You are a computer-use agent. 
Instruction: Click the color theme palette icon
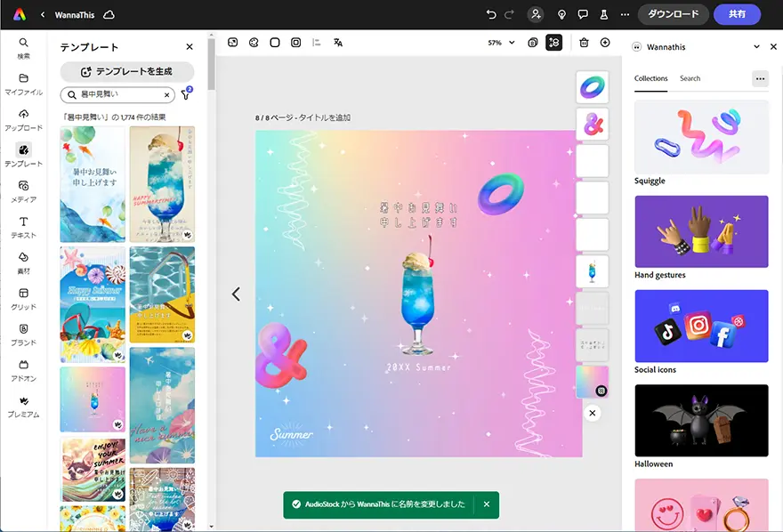point(254,42)
